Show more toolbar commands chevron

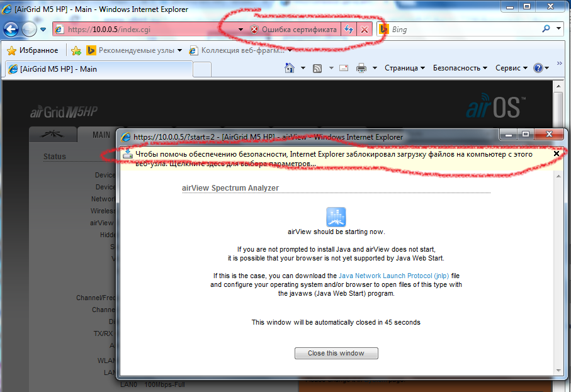[559, 64]
